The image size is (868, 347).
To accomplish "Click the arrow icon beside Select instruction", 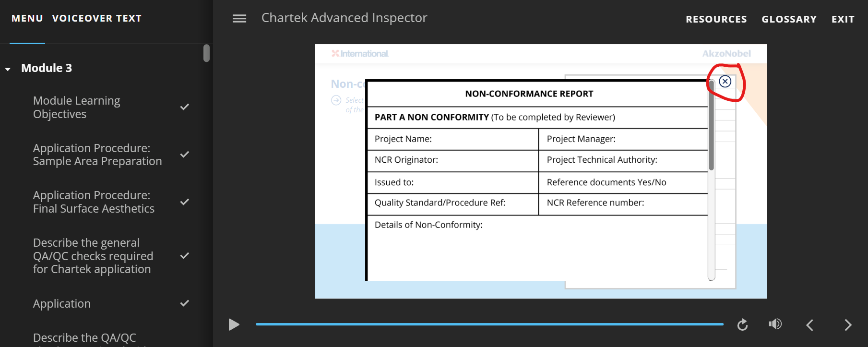I will pos(336,100).
